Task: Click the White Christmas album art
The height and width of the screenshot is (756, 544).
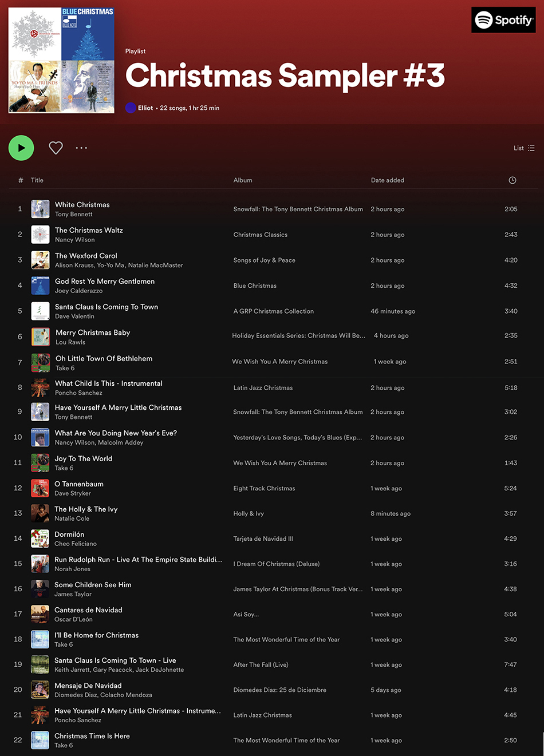Action: point(40,209)
